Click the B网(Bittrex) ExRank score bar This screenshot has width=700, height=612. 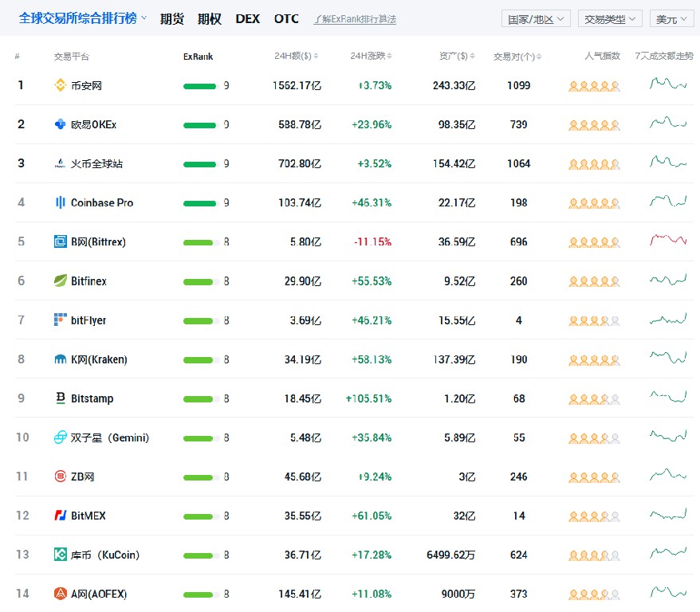point(201,242)
